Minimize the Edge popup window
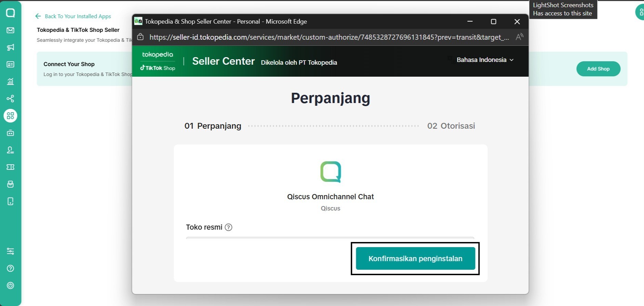The height and width of the screenshot is (306, 644). pos(470,22)
